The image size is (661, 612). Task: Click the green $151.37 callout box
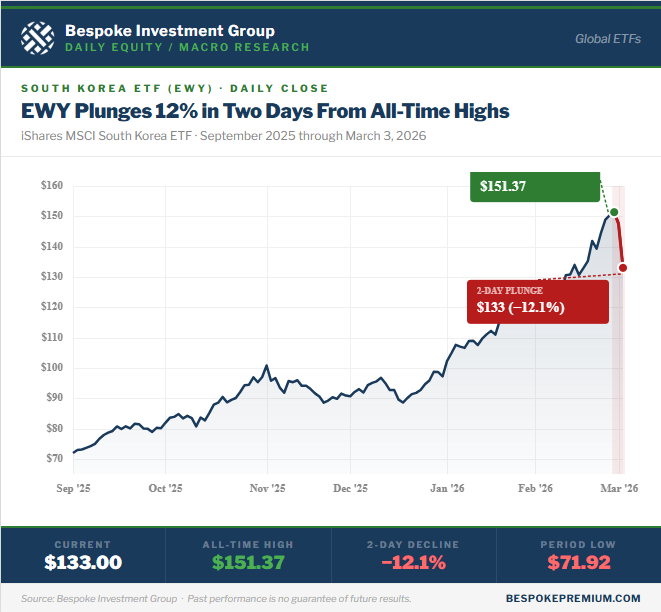535,186
